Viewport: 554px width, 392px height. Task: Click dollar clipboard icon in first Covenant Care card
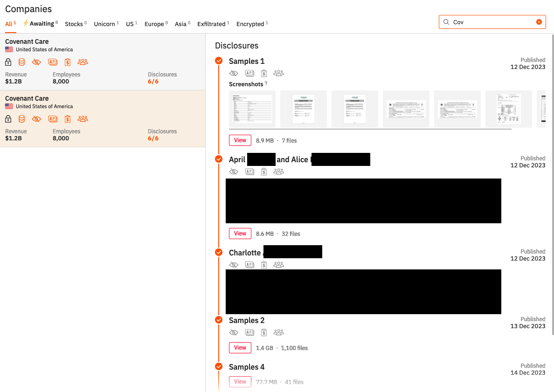point(68,62)
